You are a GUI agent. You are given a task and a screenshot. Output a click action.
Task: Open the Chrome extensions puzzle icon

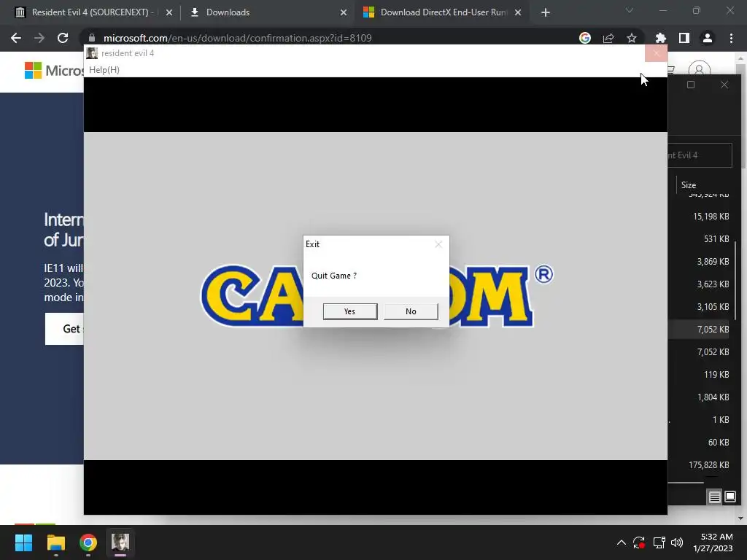pos(660,38)
